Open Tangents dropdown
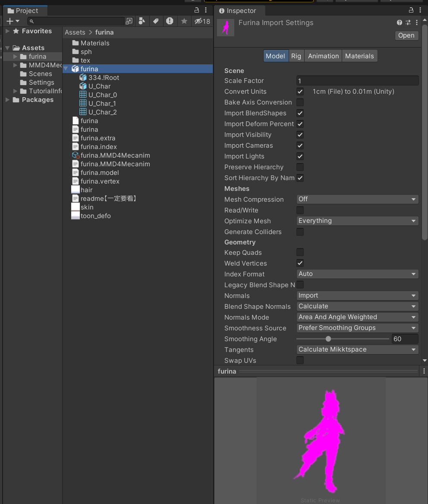This screenshot has width=428, height=504. click(x=357, y=349)
